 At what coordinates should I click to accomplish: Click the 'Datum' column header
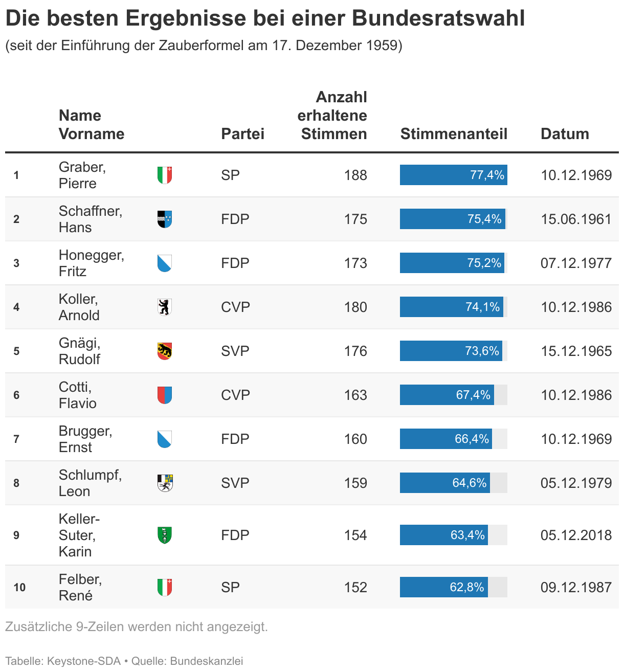tap(565, 134)
